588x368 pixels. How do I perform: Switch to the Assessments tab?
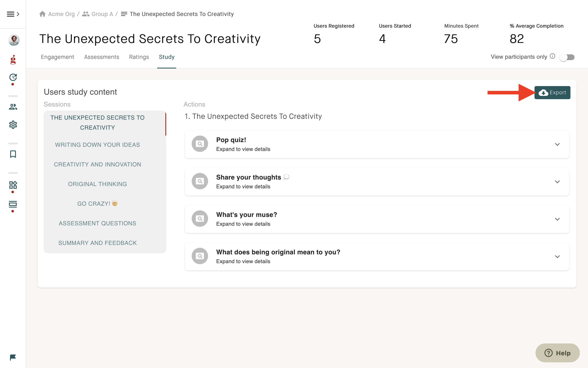[x=101, y=57]
